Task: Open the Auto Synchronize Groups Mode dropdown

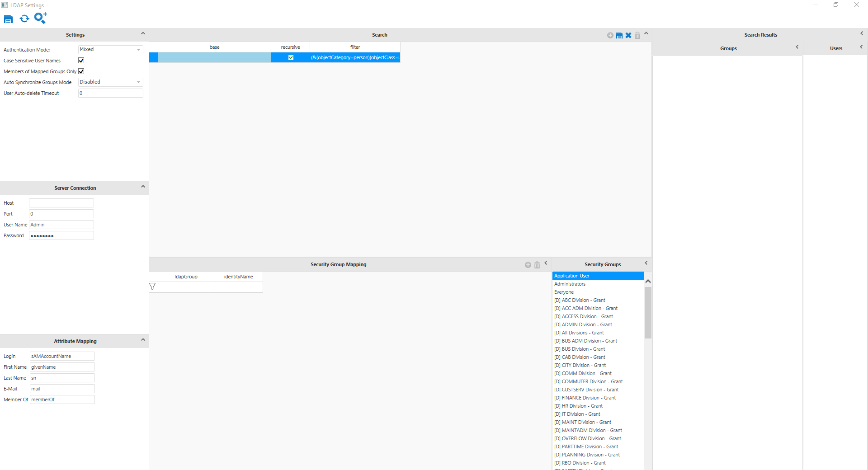Action: click(x=138, y=82)
